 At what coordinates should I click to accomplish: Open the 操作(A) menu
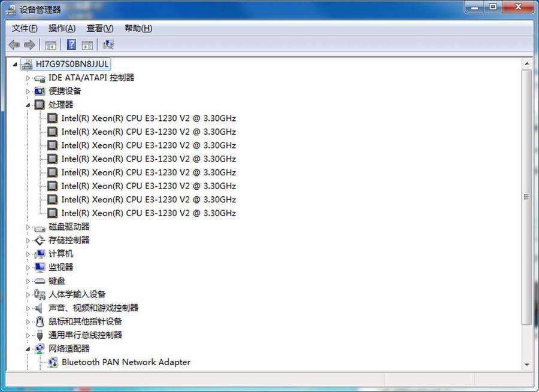pos(62,28)
